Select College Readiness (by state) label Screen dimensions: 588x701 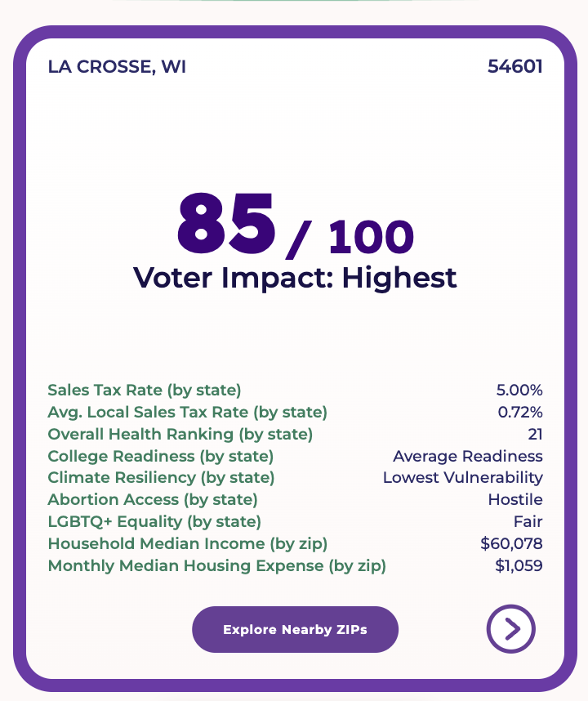click(x=161, y=456)
